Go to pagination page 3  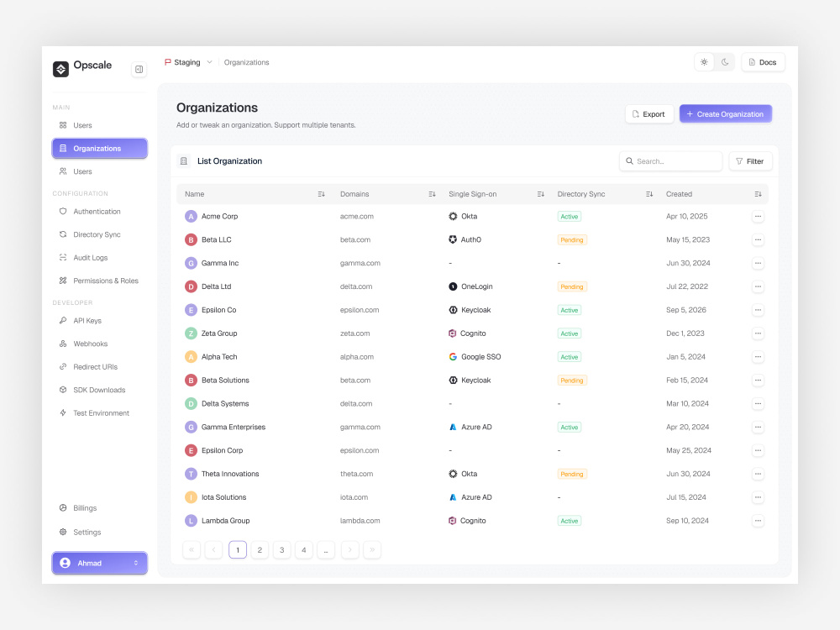[281, 549]
